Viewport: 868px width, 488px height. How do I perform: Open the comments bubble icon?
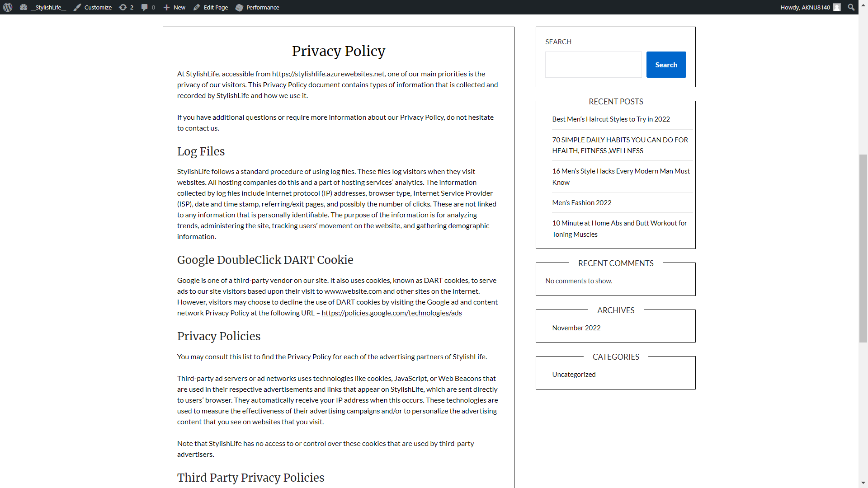pos(144,7)
